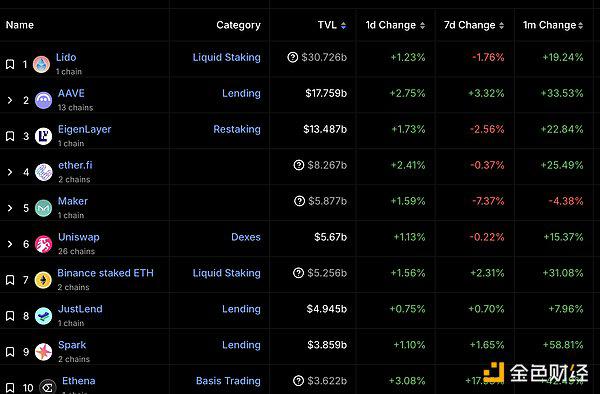This screenshot has width=600, height=394.
Task: Click the Lido logo icon
Action: coord(41,64)
